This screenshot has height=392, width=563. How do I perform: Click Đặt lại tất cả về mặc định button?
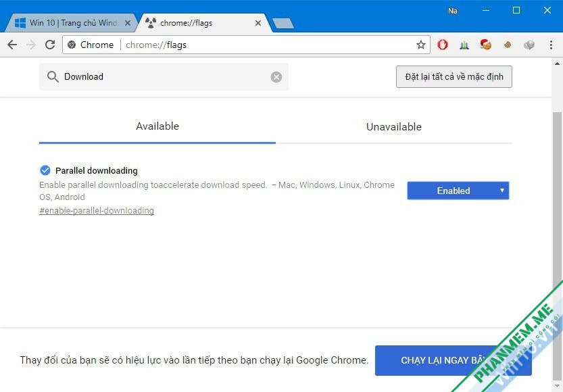pyautogui.click(x=454, y=77)
